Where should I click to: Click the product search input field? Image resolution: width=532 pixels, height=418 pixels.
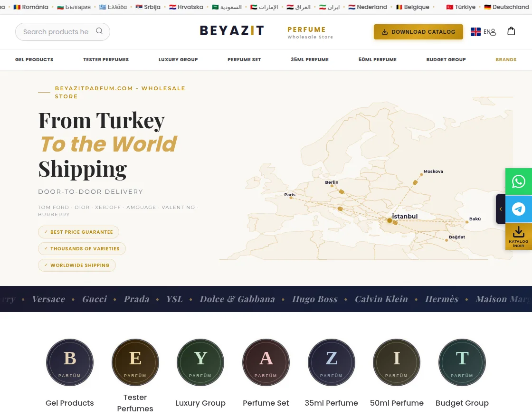pos(57,31)
